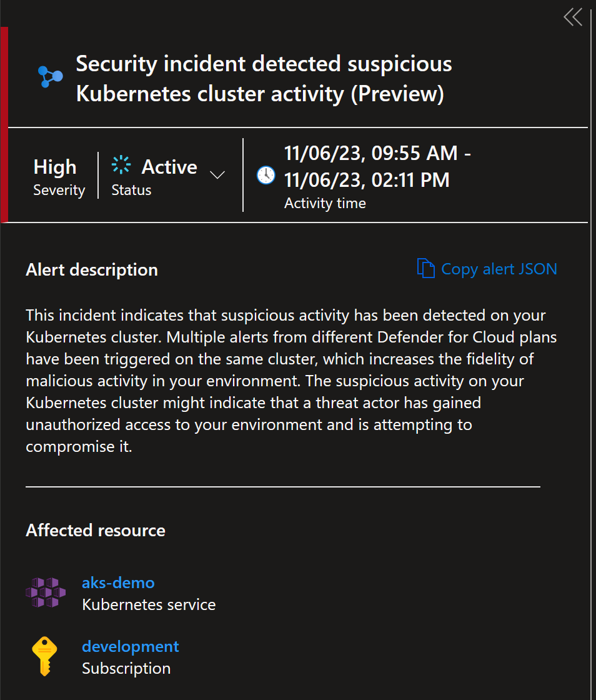Click the yellow subscription key icon
596x700 pixels.
click(x=44, y=656)
